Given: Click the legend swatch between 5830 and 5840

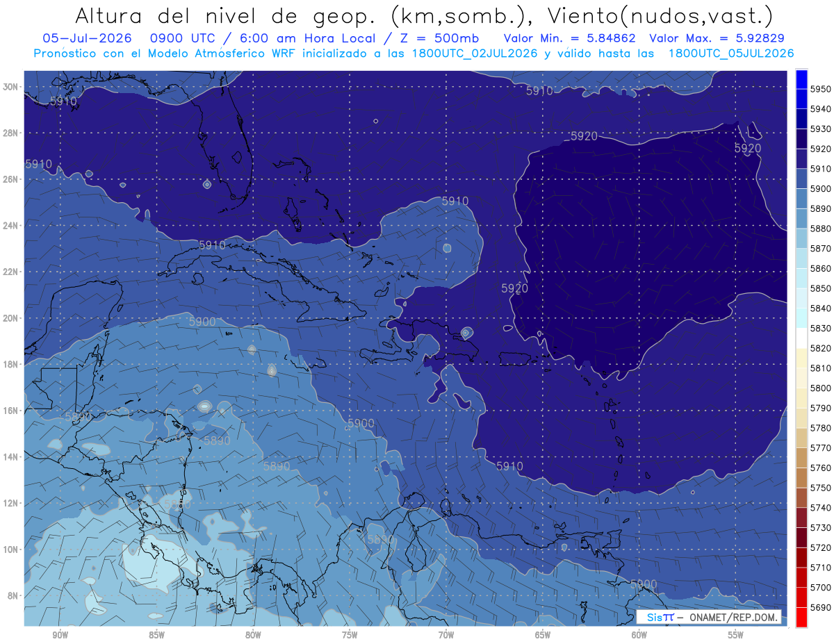Looking at the screenshot, I should 801,318.
